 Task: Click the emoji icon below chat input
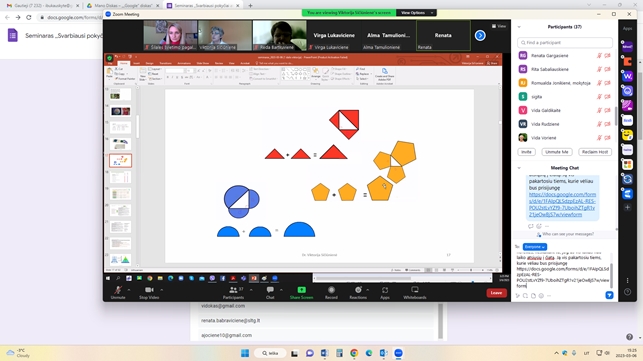(541, 296)
